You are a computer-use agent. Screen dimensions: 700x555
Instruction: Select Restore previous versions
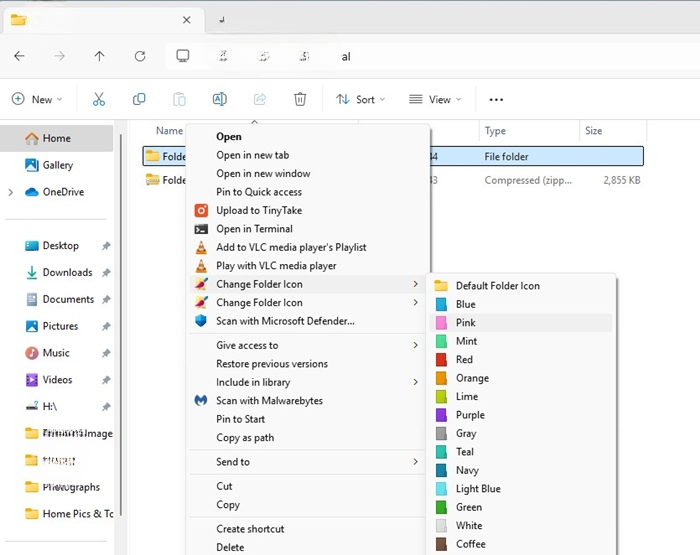click(x=272, y=364)
